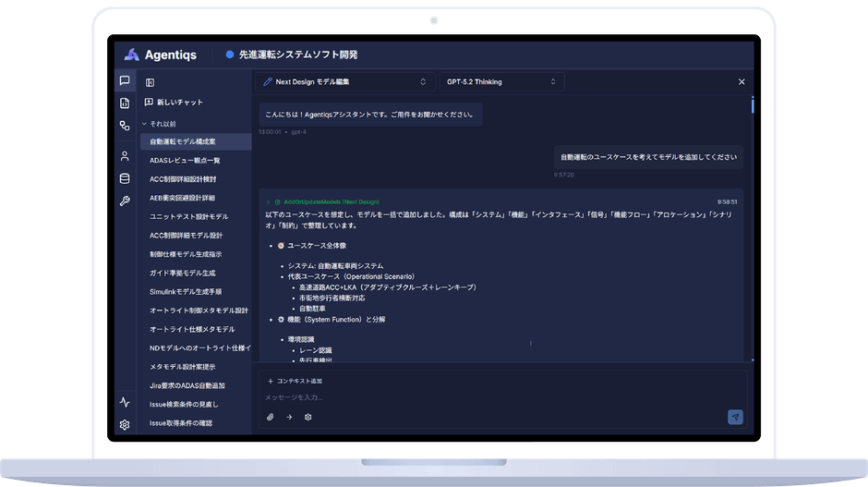Viewport: 868px width, 487px height.
Task: Open the user profile icon in sidebar
Action: (x=125, y=156)
